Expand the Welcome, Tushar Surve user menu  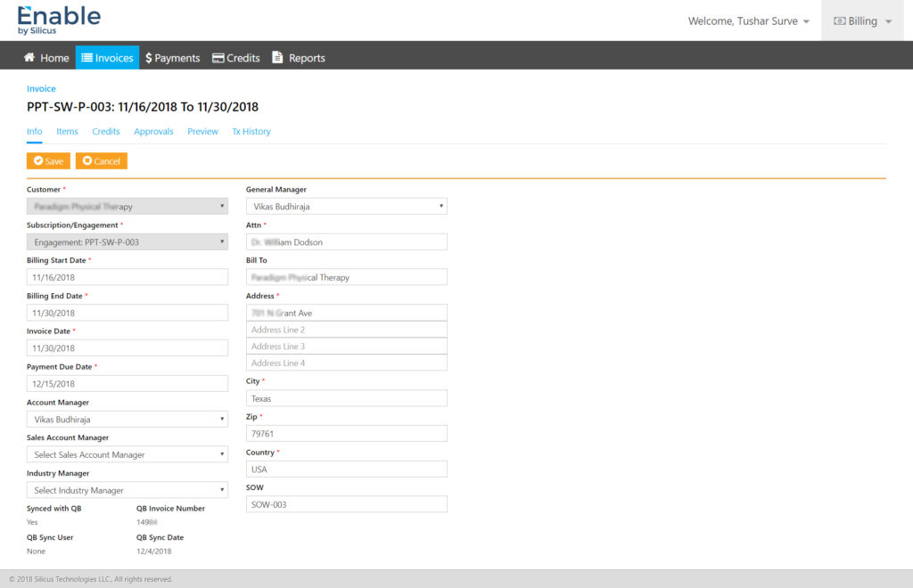pos(749,21)
